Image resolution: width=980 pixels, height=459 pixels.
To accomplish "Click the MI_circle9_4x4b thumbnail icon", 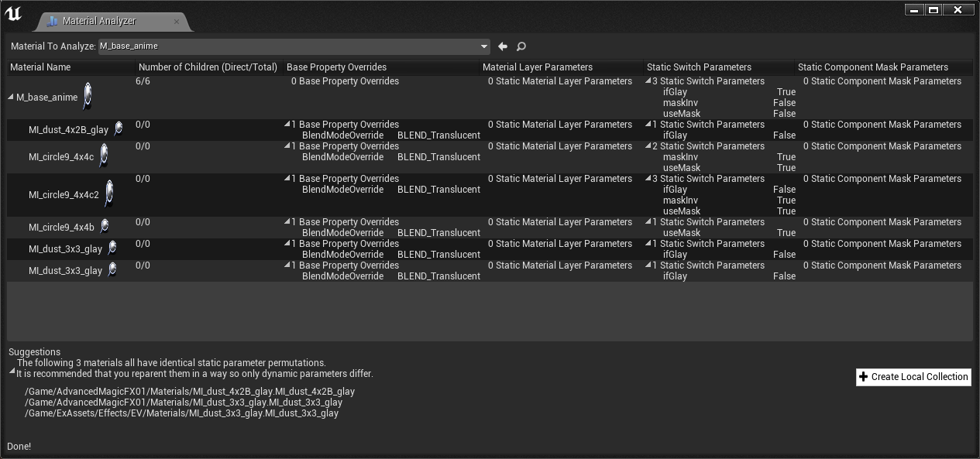I will click(x=105, y=226).
